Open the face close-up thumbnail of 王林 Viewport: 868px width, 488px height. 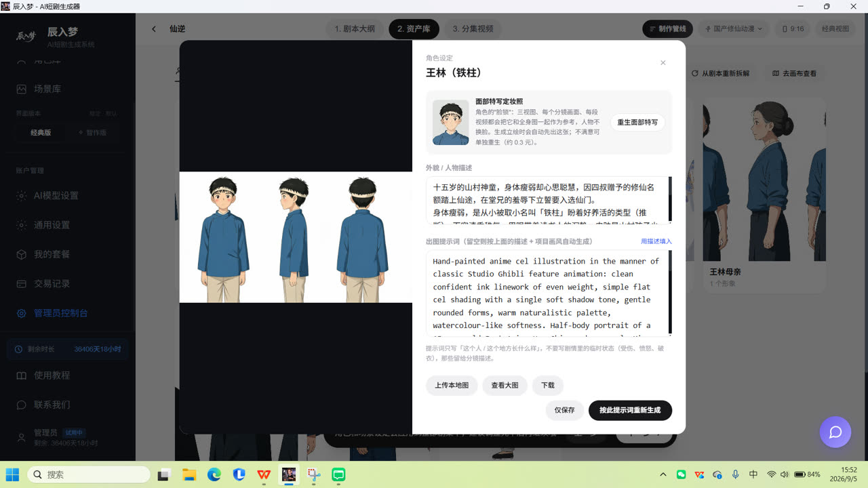[451, 123]
